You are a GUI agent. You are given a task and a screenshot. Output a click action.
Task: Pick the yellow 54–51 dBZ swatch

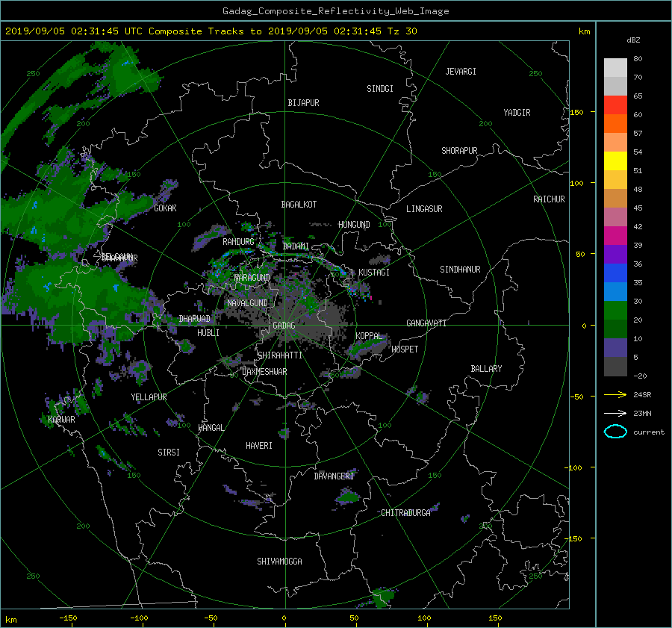[x=615, y=161]
